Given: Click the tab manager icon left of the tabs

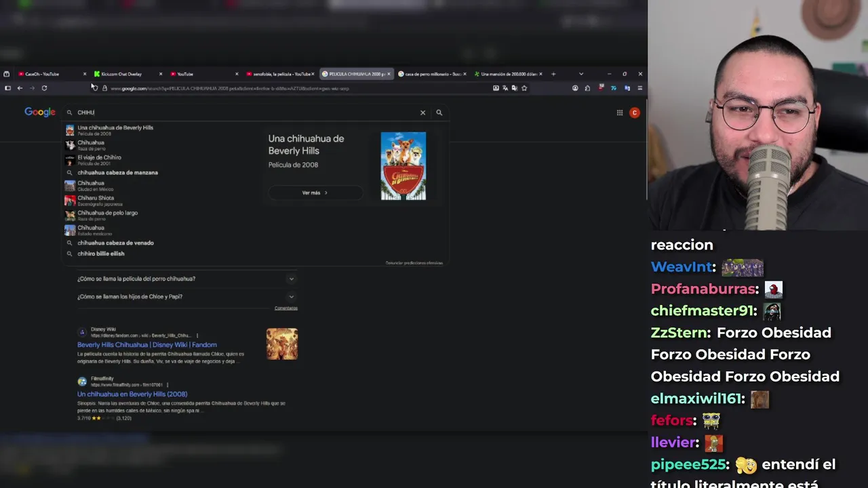Looking at the screenshot, I should tap(6, 74).
